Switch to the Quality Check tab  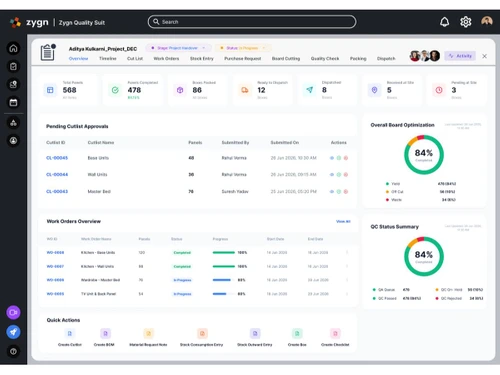(325, 59)
